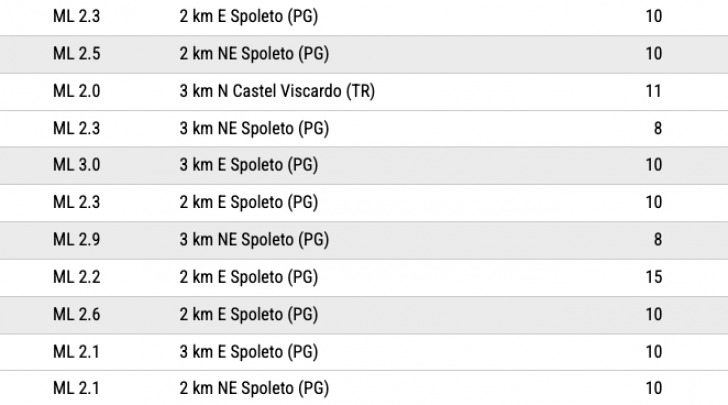Screen dimensions: 728x405
Task: Click the depth value 15
Action: (x=654, y=277)
